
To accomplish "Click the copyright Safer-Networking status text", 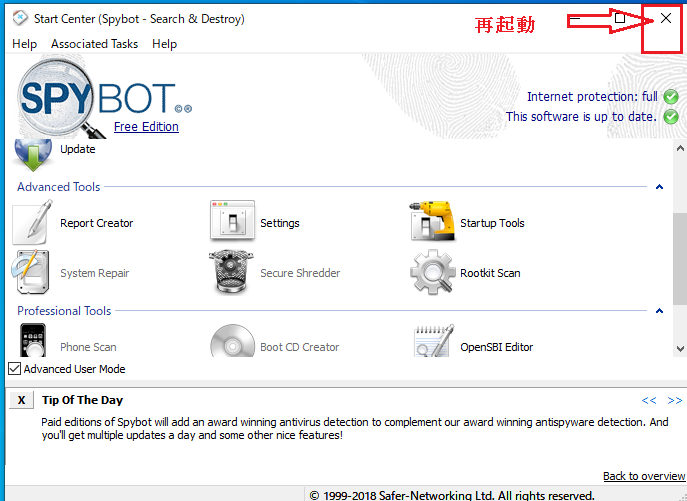I will (452, 496).
